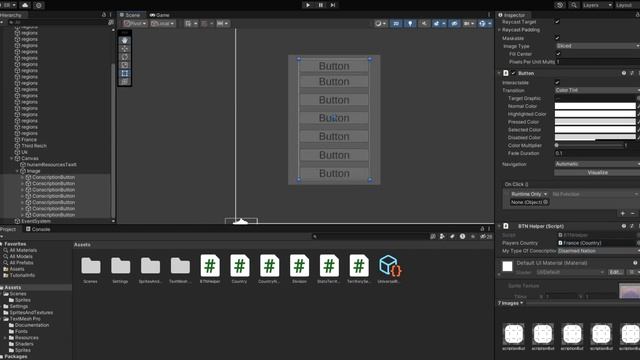The height and width of the screenshot is (360, 640).
Task: Remove the On Click event entry
Action: [x=633, y=213]
